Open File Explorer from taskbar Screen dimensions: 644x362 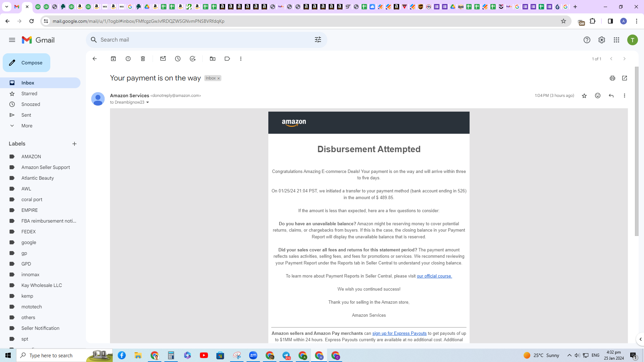tap(138, 355)
